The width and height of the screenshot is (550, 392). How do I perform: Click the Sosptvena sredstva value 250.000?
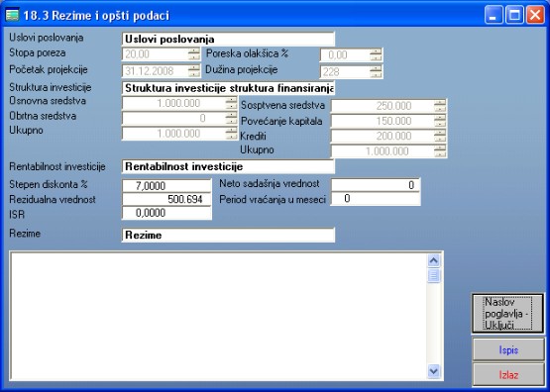tap(393, 106)
